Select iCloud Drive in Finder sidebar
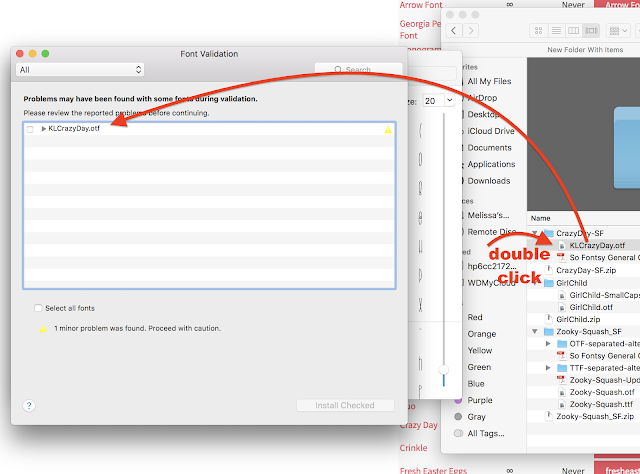Screen dimensions: 640x474 491,131
